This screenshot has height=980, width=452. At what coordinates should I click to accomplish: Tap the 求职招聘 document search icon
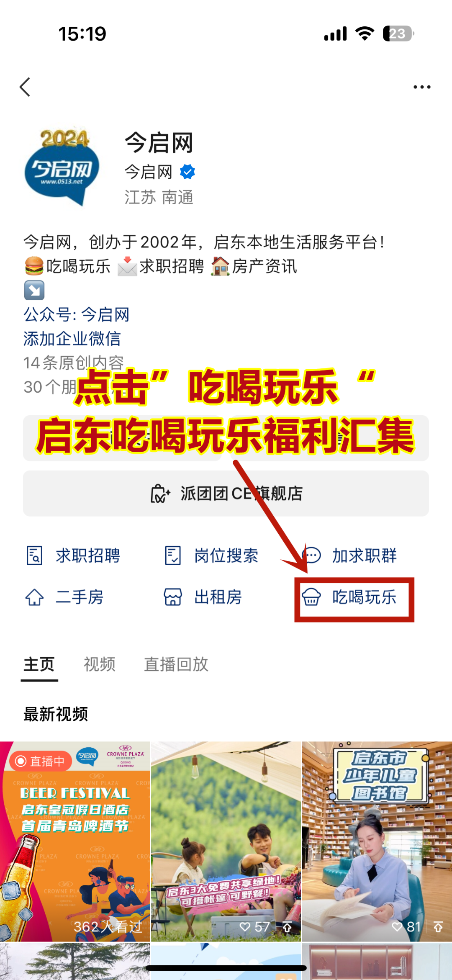click(x=34, y=556)
